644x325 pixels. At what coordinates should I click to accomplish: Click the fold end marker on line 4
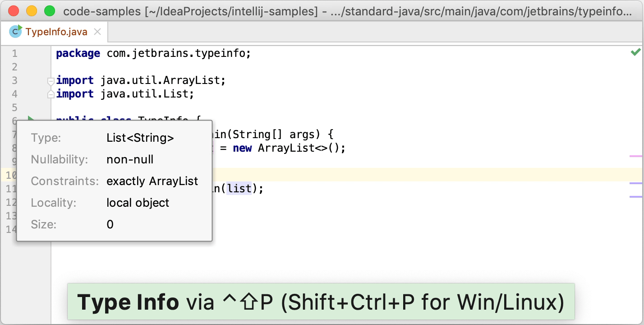pyautogui.click(x=51, y=94)
